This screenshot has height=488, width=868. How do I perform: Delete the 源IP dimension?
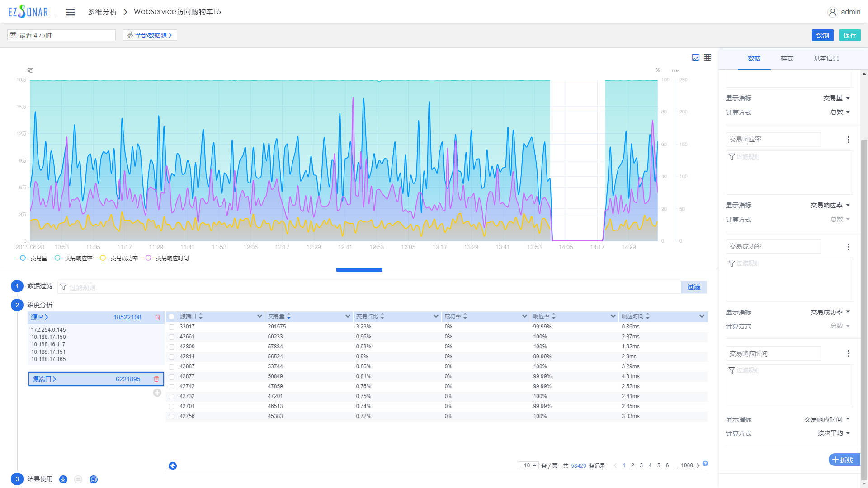pyautogui.click(x=158, y=318)
